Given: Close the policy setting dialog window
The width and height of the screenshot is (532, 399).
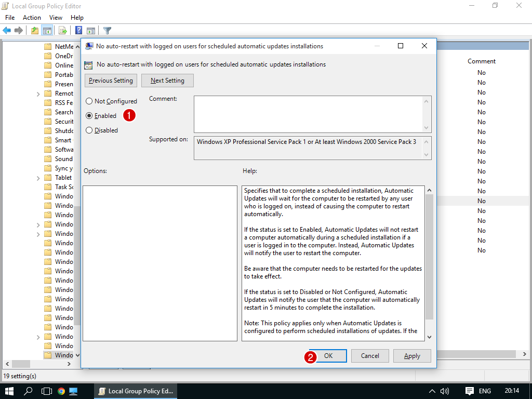Looking at the screenshot, I should [424, 46].
